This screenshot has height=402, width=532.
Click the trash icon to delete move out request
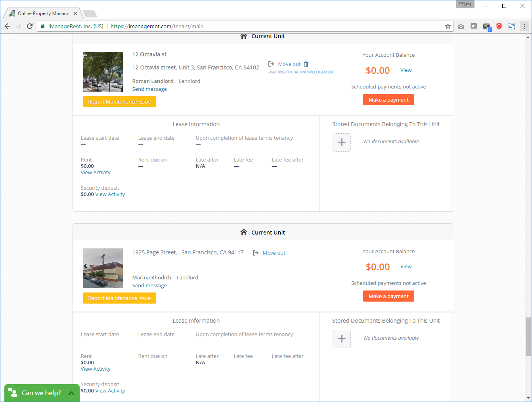coord(306,64)
